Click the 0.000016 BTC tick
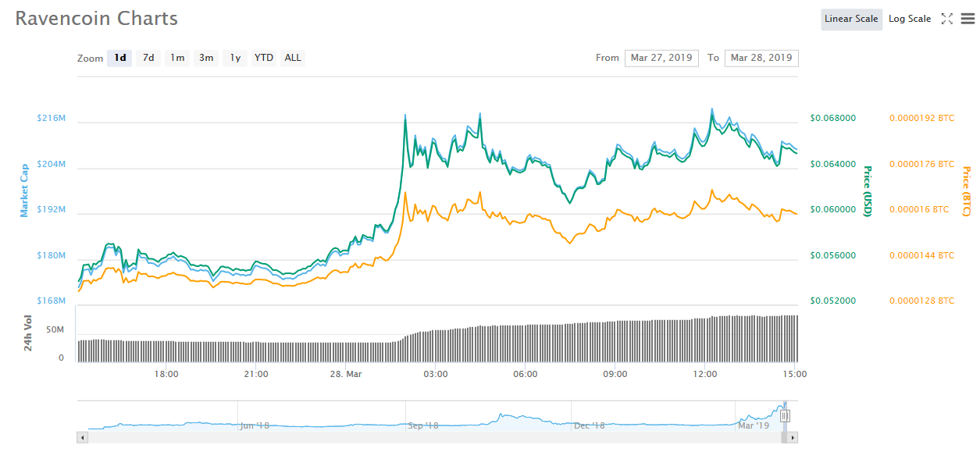980x452 pixels. [919, 209]
